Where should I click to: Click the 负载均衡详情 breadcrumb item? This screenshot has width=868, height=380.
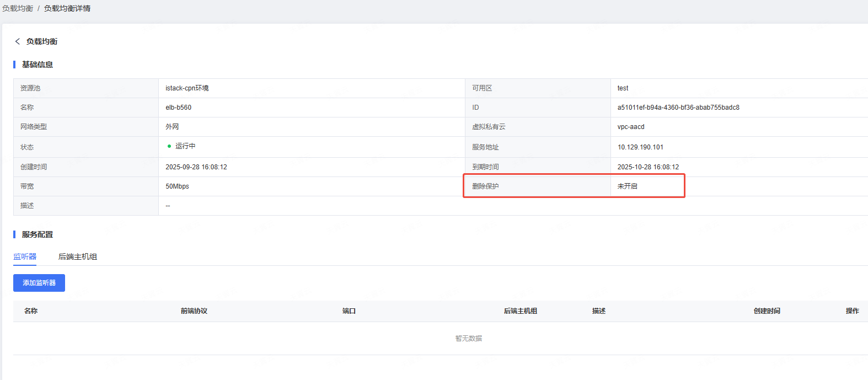click(67, 8)
